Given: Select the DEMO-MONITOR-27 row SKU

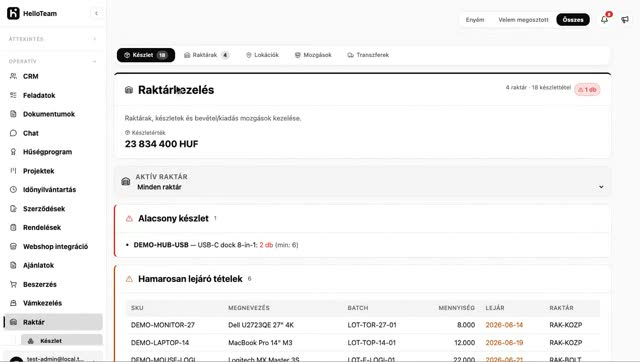Looking at the screenshot, I should [x=162, y=325].
